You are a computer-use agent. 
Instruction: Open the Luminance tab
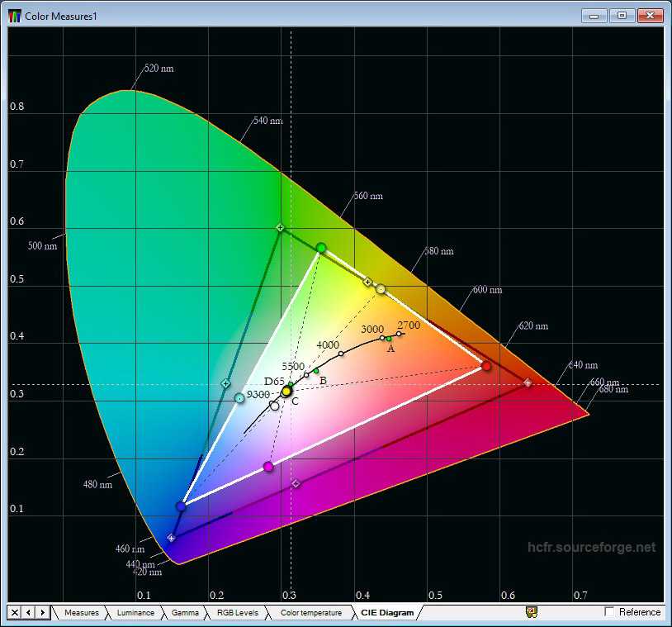click(135, 613)
